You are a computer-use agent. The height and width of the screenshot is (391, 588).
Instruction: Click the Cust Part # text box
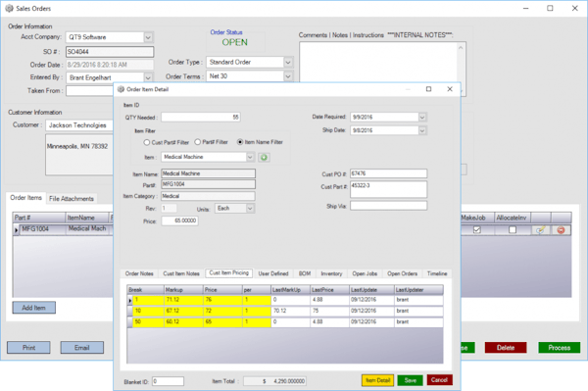388,189
